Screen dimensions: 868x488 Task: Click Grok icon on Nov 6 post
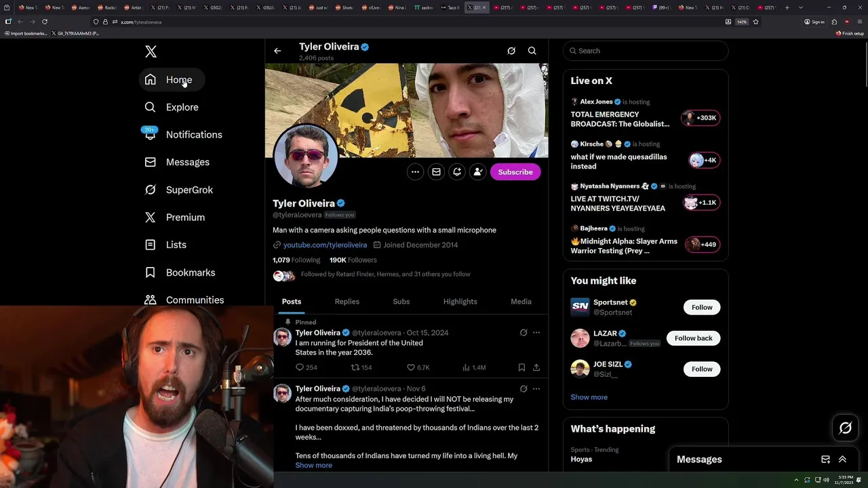coord(524,389)
